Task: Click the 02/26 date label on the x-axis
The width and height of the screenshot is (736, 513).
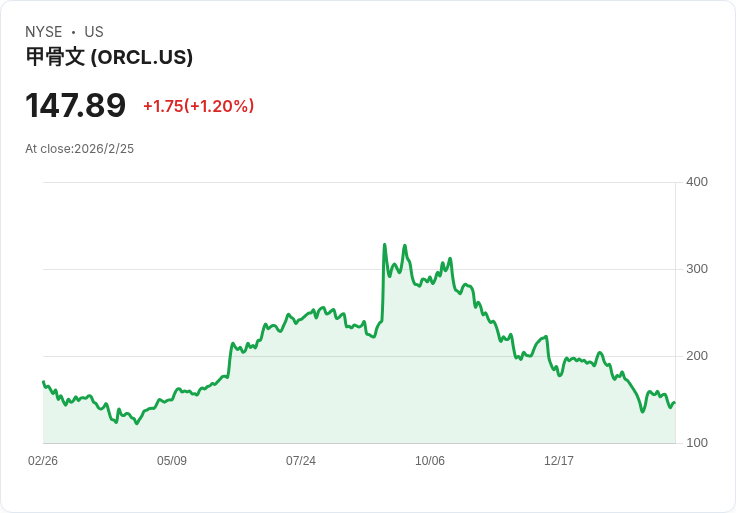Action: click(43, 461)
